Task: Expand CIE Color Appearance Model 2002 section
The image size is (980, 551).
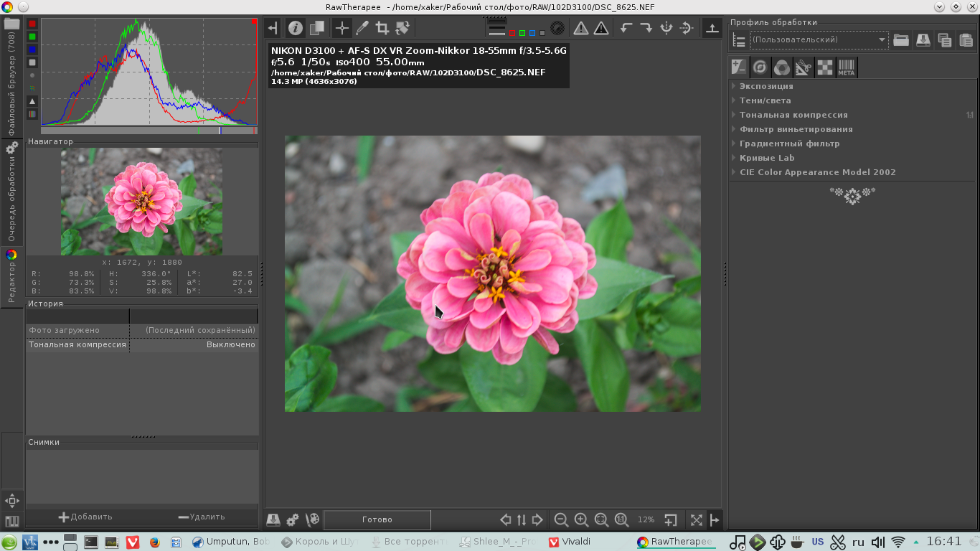Action: 852,172
